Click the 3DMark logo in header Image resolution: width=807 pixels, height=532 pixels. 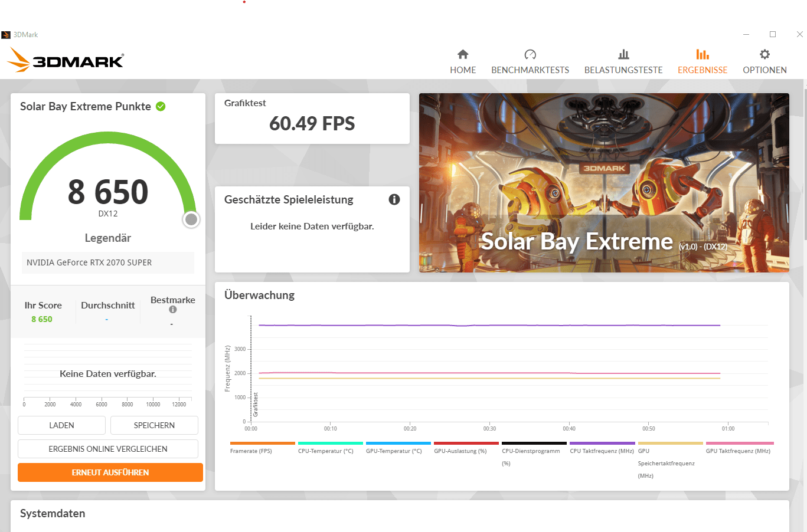click(66, 60)
